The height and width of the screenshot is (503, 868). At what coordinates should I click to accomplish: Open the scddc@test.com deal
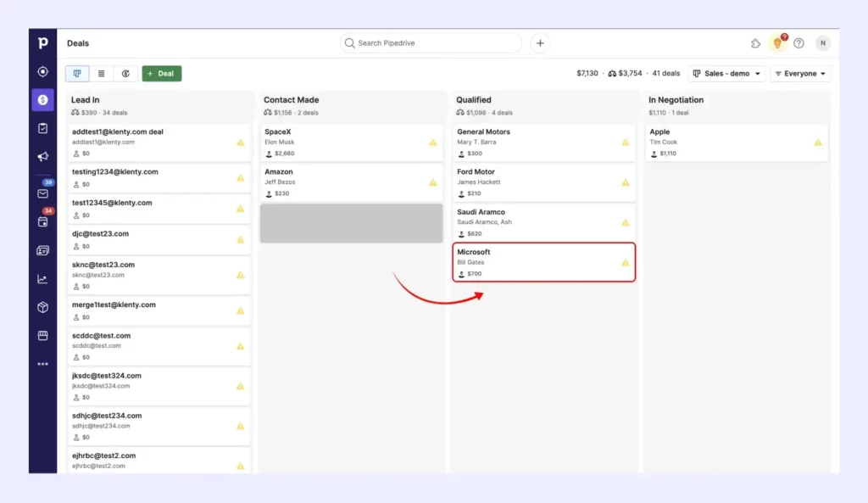[159, 346]
